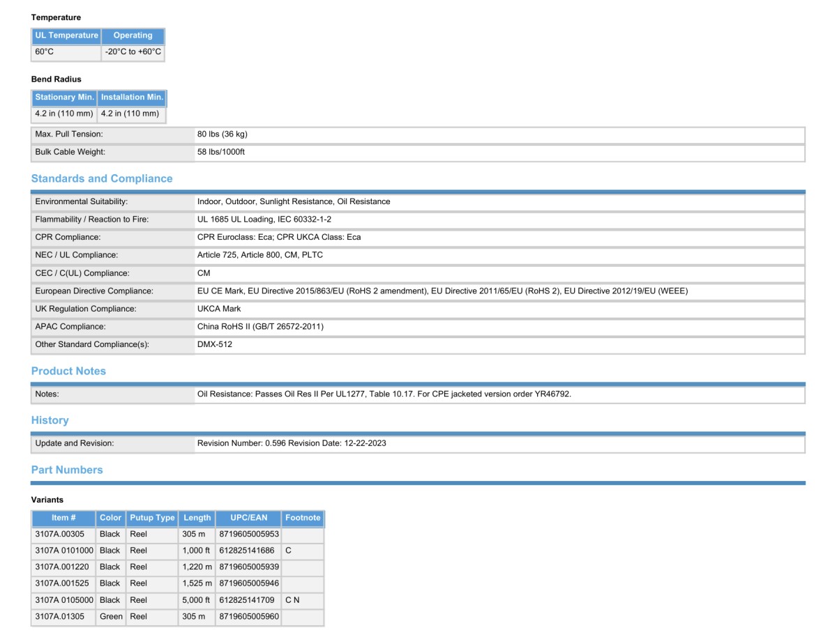Click the C N footnote cell
This screenshot has width=837, height=644.
(292, 600)
